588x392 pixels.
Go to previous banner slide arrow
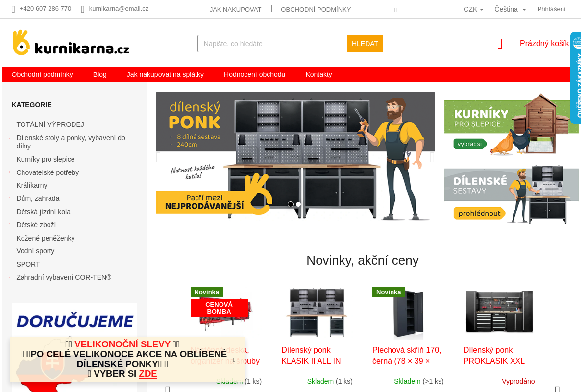[158, 157]
